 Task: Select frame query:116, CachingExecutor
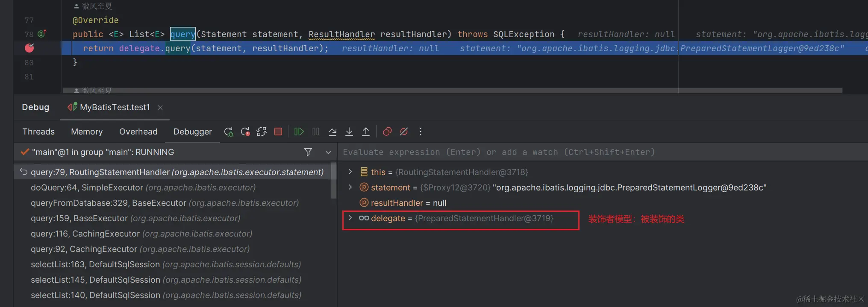click(x=174, y=234)
